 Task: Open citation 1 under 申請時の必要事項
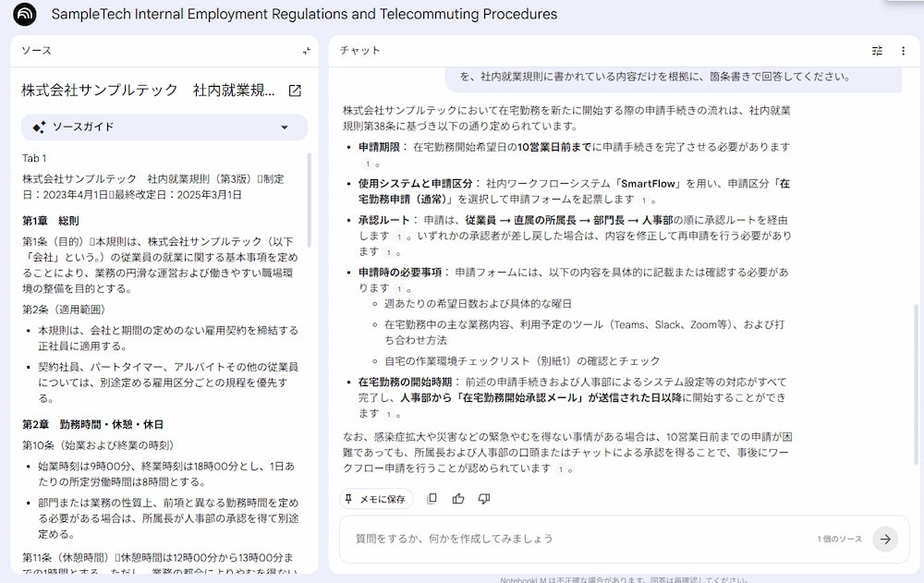pyautogui.click(x=399, y=289)
